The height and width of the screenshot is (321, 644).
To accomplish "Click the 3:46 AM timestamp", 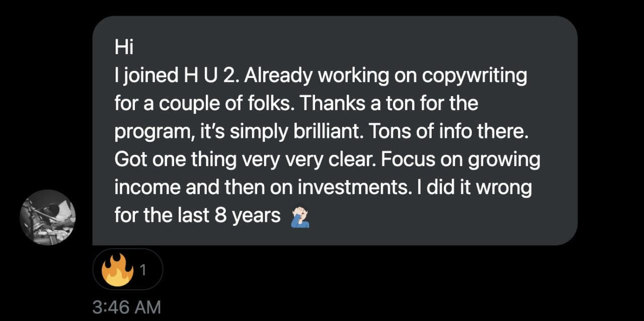I will (x=126, y=307).
